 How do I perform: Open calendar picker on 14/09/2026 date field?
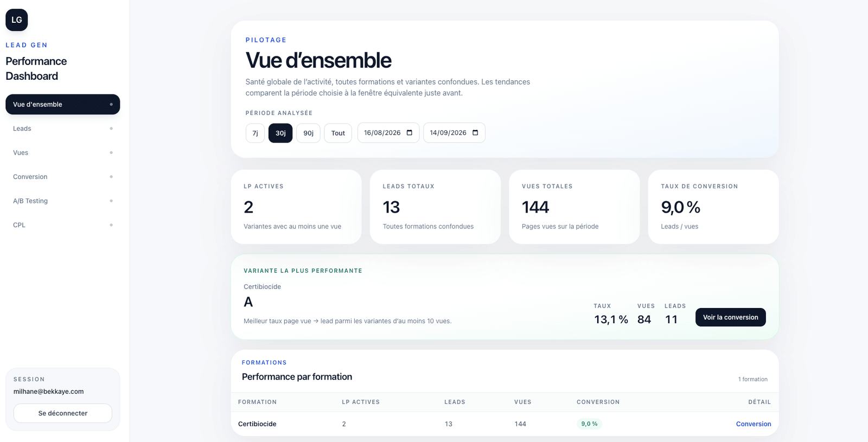click(475, 133)
